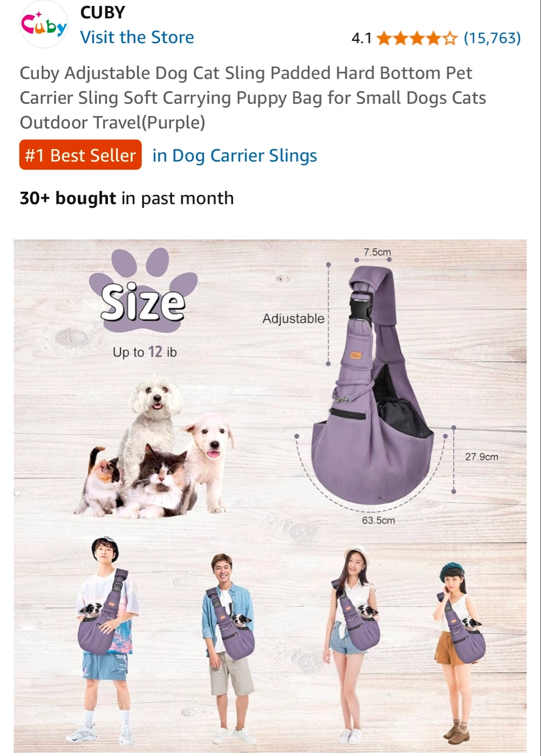The width and height of the screenshot is (541, 756).
Task: Tap the man in bucket hat wearing sling
Action: 105,640
